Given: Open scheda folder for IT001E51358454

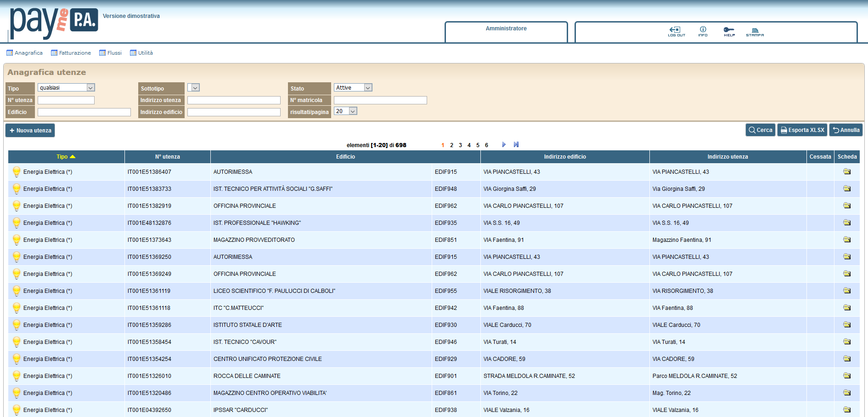Looking at the screenshot, I should pyautogui.click(x=847, y=342).
